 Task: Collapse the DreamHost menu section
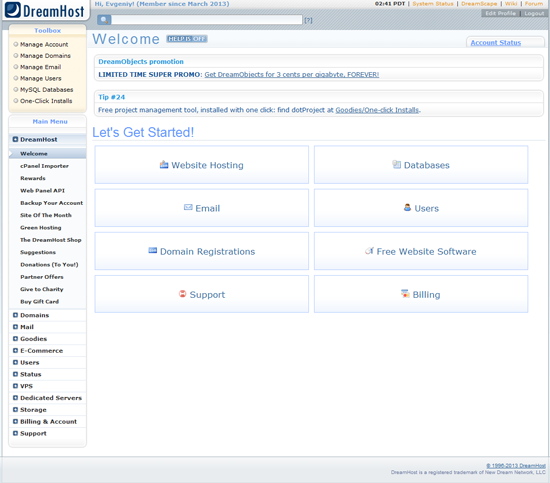[x=47, y=139]
